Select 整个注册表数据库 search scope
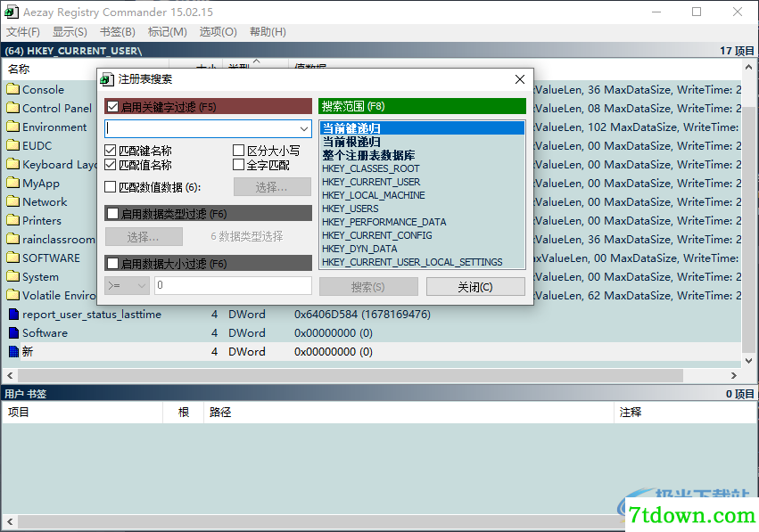The width and height of the screenshot is (759, 532). 422,155
